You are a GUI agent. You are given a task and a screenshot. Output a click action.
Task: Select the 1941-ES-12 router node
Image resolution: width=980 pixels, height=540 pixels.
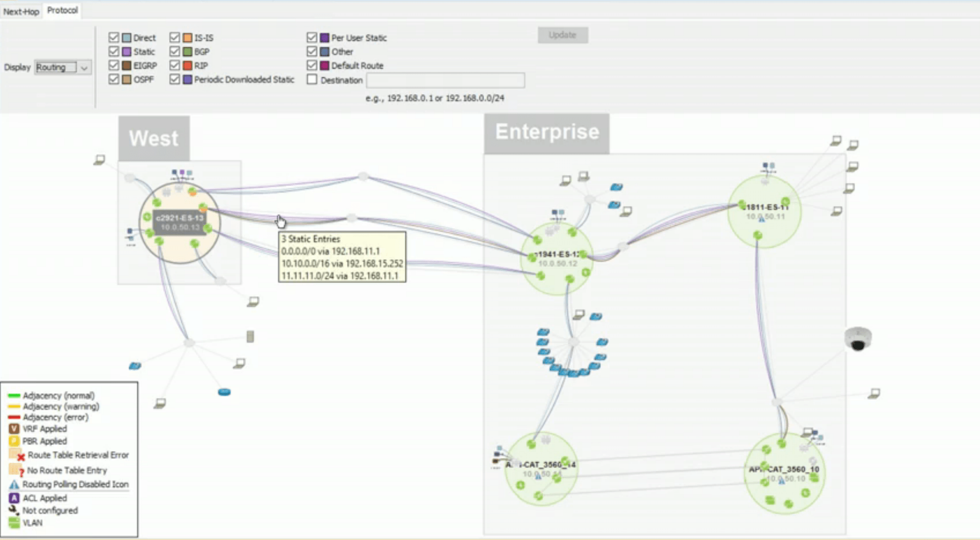(557, 259)
